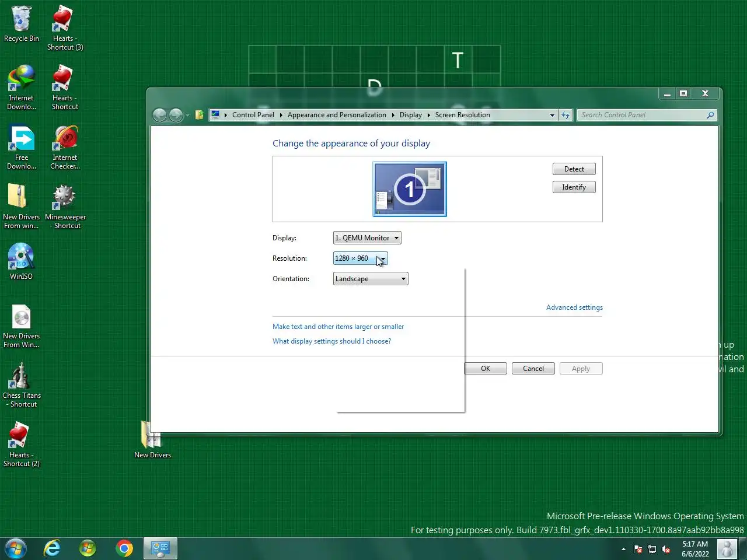Show hidden tray icons arrow
Image resolution: width=747 pixels, height=560 pixels.
pos(623,549)
